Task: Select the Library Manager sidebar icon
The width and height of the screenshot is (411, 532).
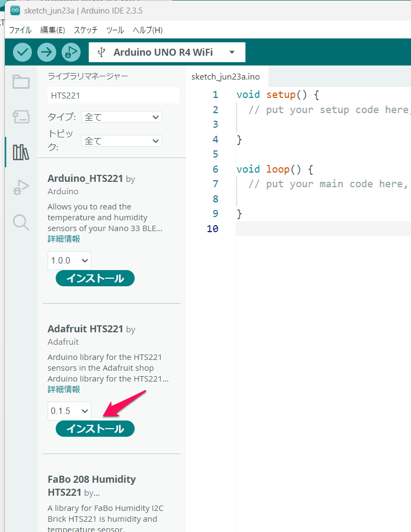Action: pos(21,152)
